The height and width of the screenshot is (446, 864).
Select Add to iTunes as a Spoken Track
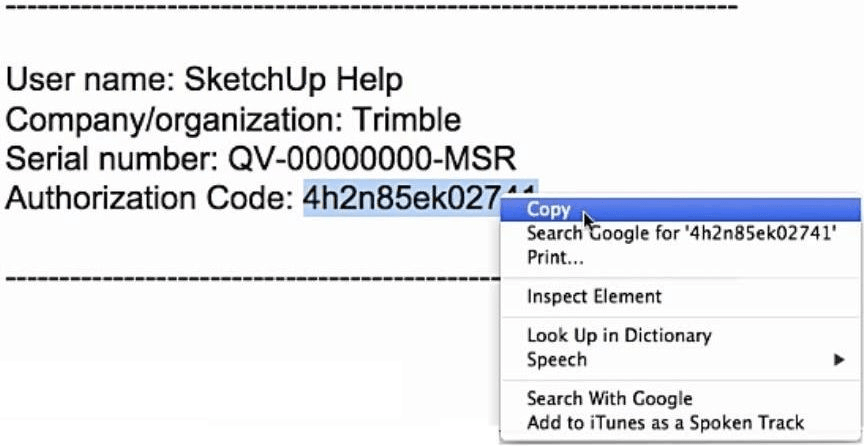tap(665, 423)
